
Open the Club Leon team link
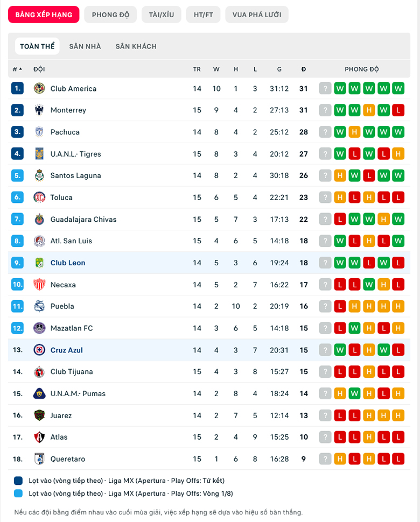(68, 263)
